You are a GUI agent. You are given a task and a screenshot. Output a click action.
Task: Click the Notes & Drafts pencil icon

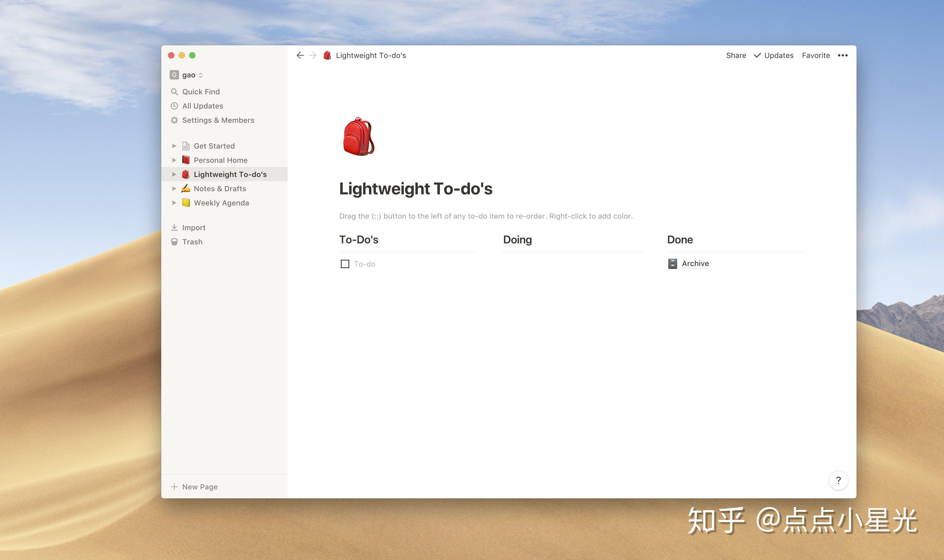tap(185, 189)
